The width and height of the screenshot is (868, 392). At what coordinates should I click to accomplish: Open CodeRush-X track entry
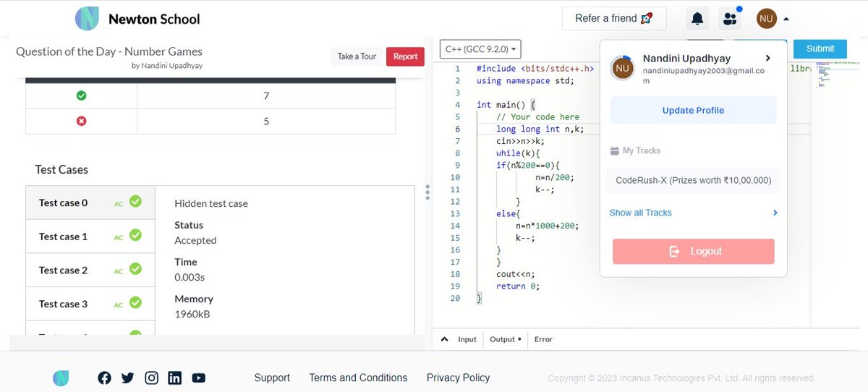coord(693,180)
